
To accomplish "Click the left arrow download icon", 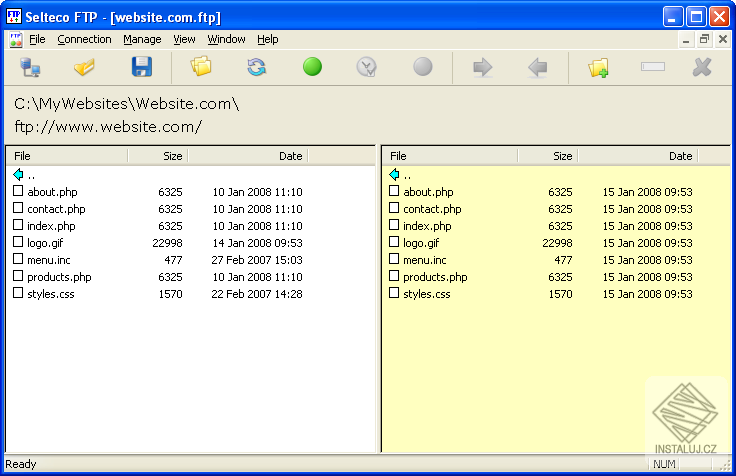I will click(537, 68).
